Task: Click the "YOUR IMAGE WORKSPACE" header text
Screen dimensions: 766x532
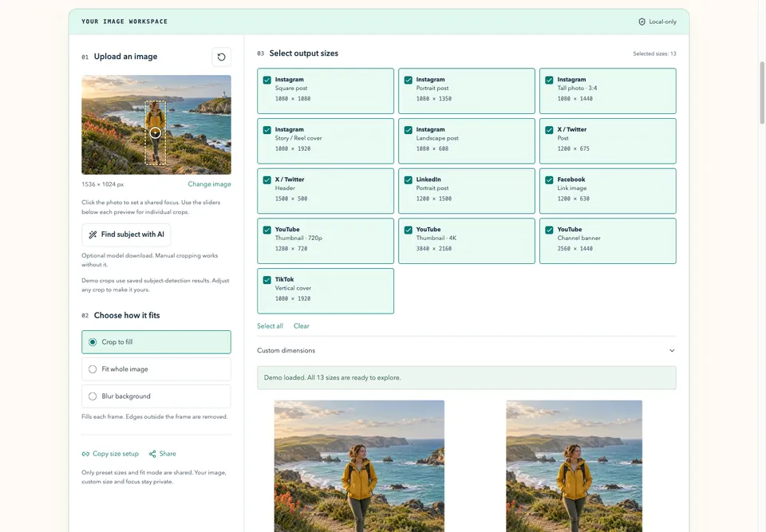Action: pos(124,22)
